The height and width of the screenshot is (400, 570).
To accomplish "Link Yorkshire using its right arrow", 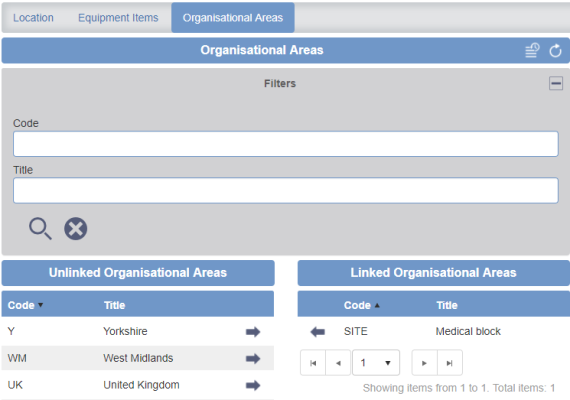I will [x=253, y=332].
